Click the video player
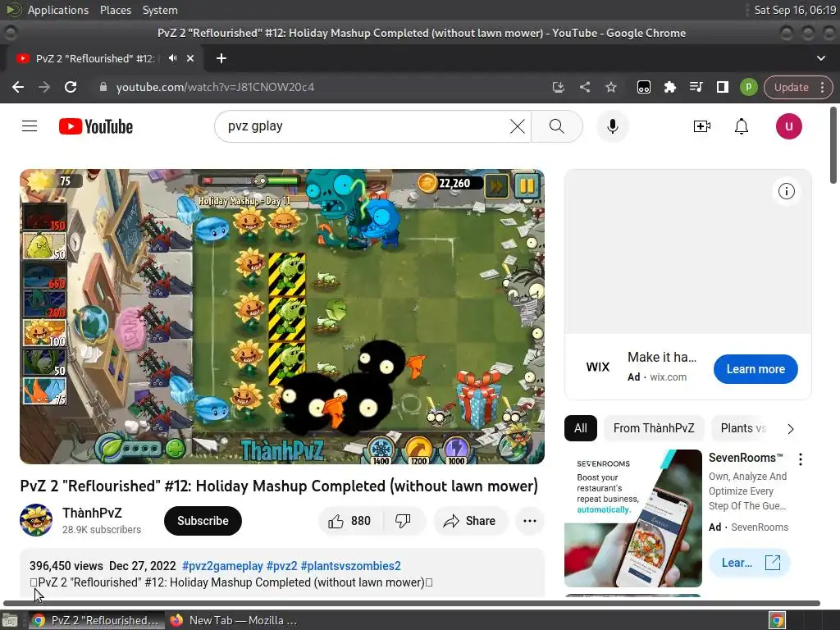Screen dimensions: 840x630 [282, 316]
